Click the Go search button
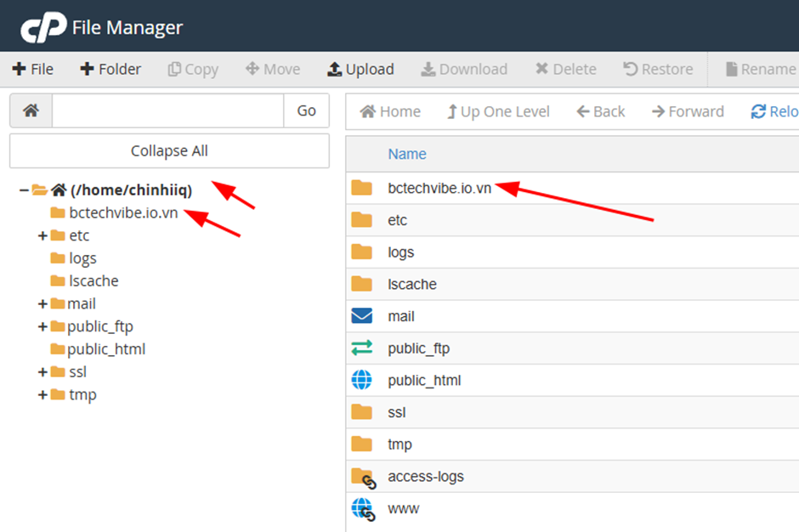This screenshot has height=532, width=799. click(x=306, y=110)
